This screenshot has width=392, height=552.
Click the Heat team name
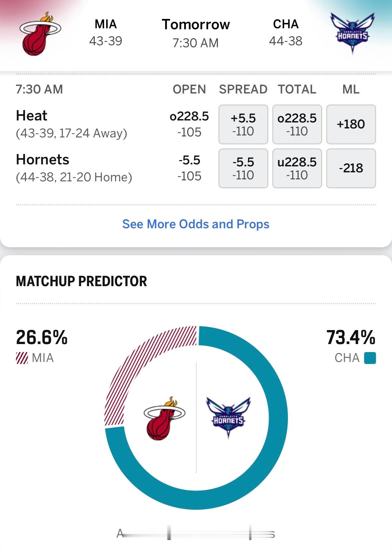(32, 116)
